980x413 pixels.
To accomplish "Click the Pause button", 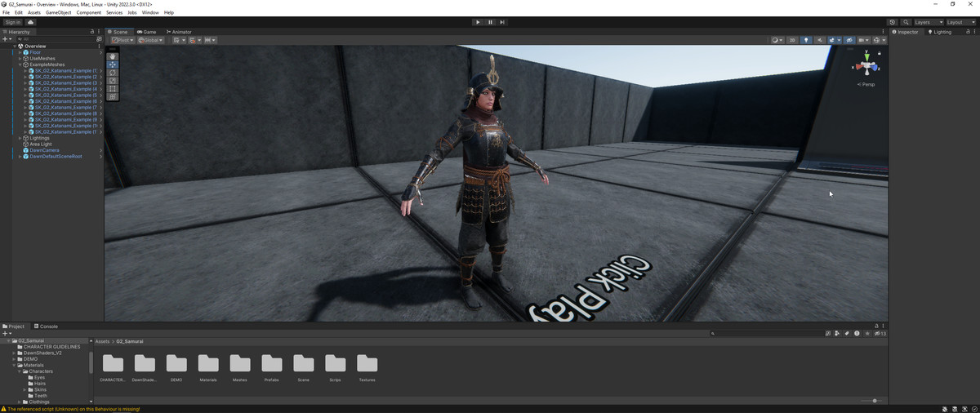I will pyautogui.click(x=490, y=22).
